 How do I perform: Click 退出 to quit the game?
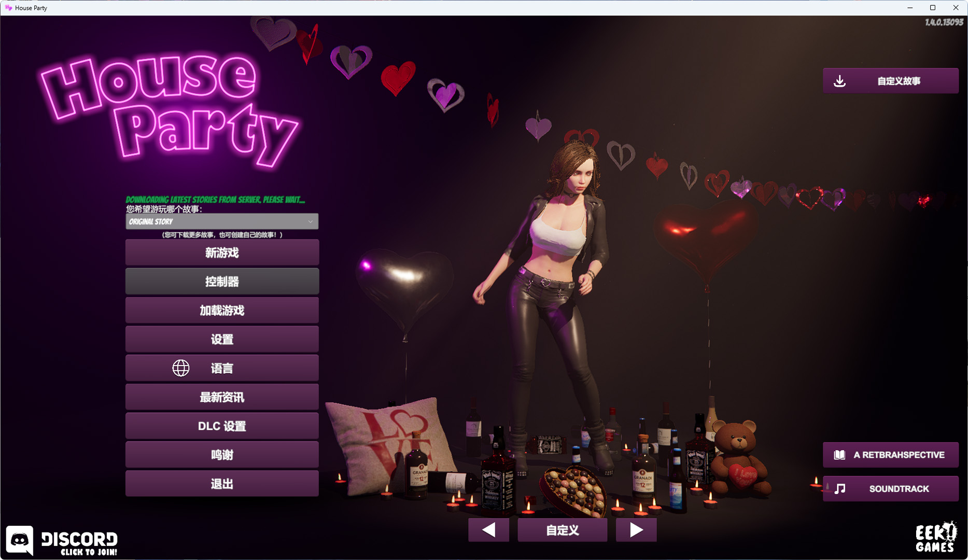click(x=222, y=484)
